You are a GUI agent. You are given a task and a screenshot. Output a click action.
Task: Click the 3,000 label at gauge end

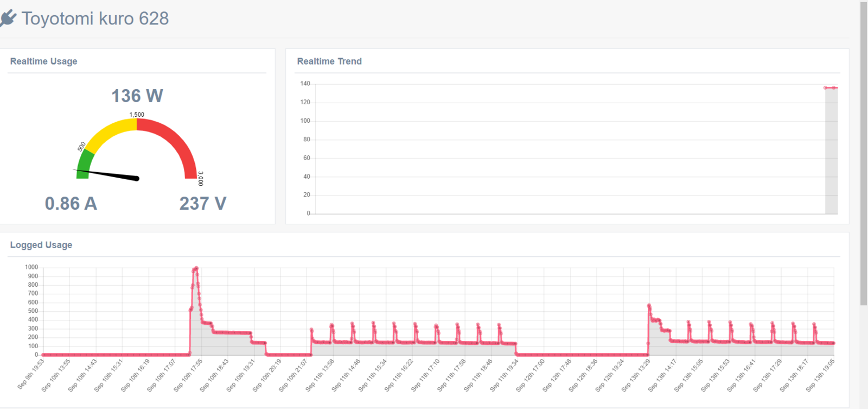[x=200, y=179]
